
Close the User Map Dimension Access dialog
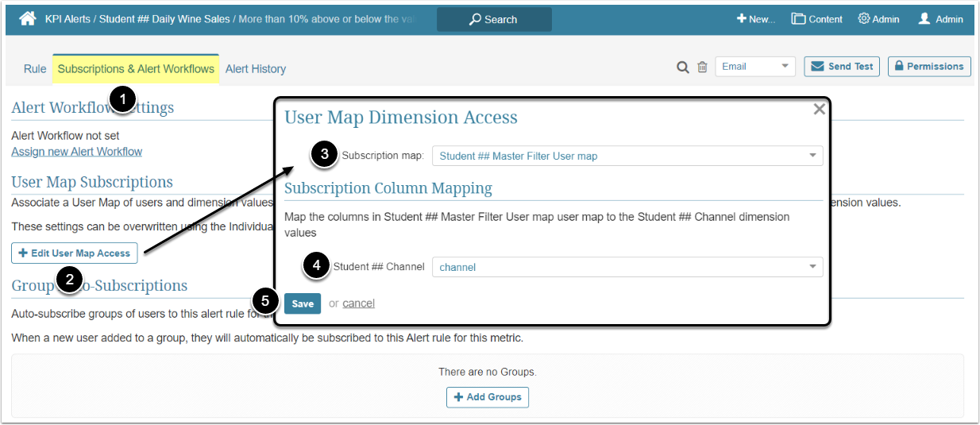pos(819,110)
